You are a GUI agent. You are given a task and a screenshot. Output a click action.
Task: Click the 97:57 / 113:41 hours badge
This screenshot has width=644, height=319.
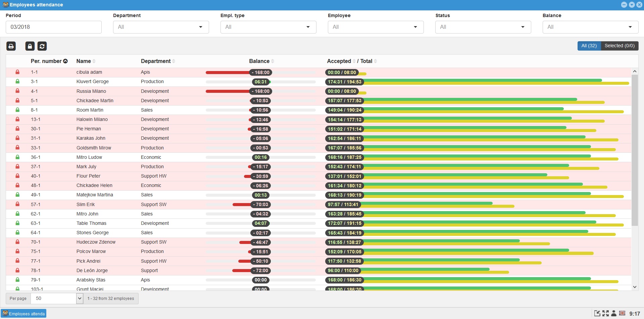tap(343, 204)
